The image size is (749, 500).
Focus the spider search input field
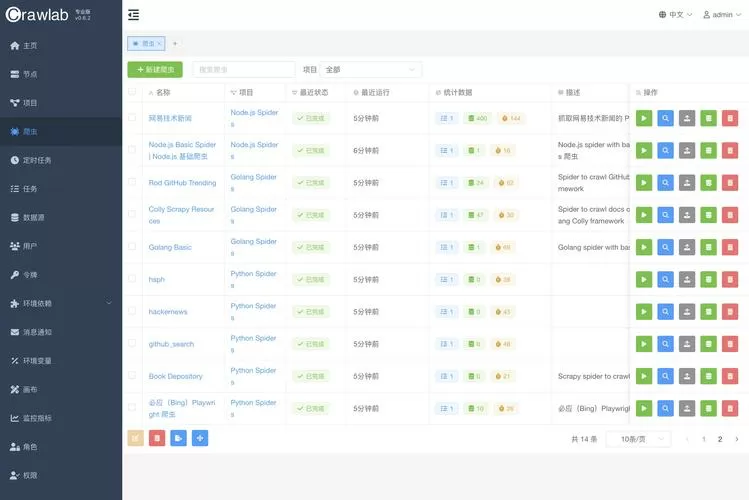(x=244, y=69)
